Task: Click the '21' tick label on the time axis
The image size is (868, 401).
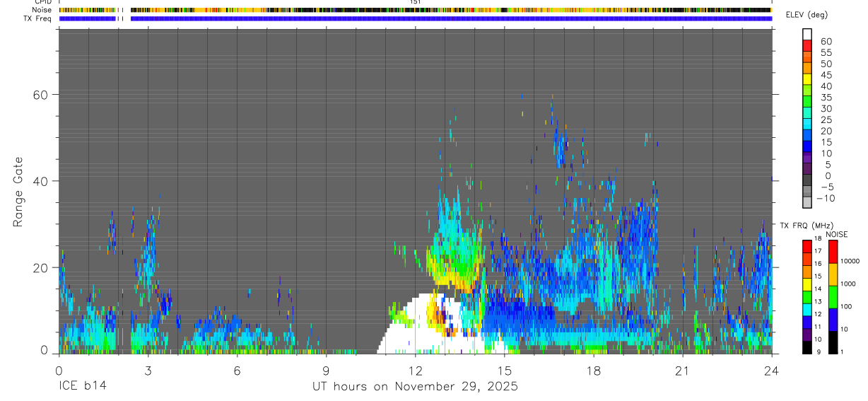Action: pyautogui.click(x=683, y=370)
